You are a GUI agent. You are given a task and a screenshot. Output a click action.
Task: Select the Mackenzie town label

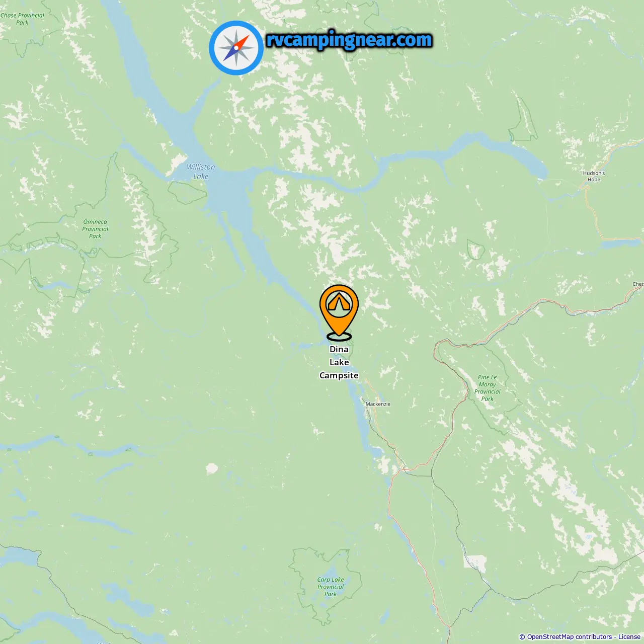378,404
